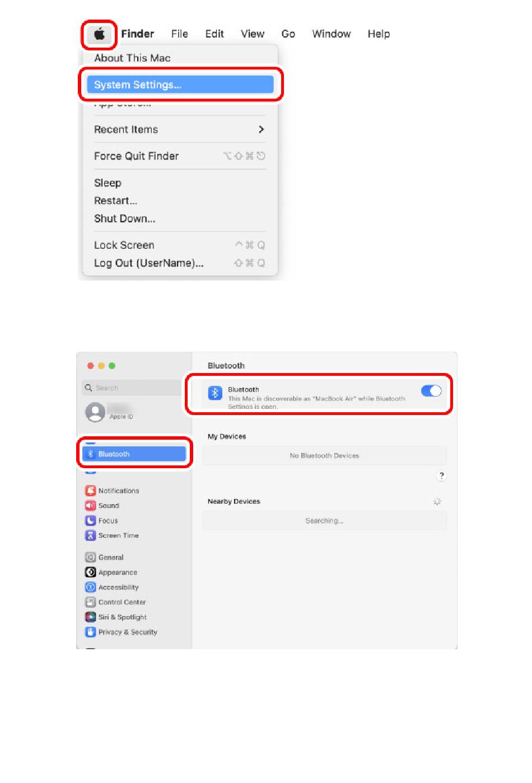Select Sleep from Apple menu
The height and width of the screenshot is (783, 532).
[x=108, y=183]
